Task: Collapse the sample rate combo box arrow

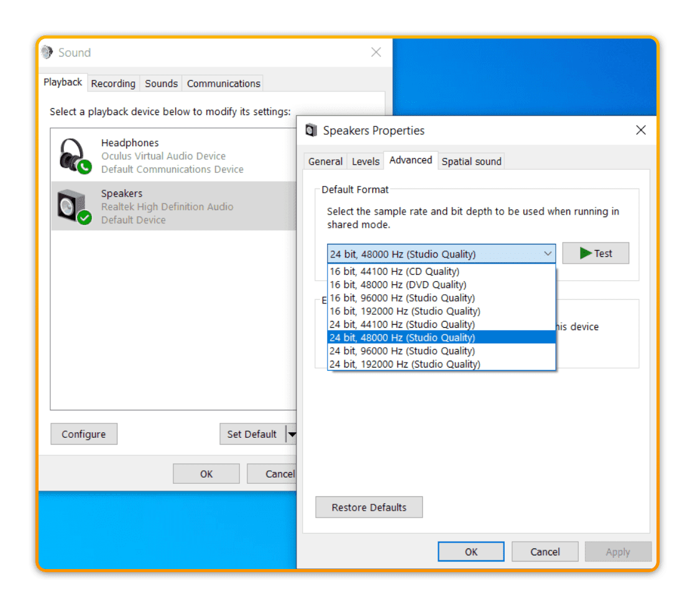Action: coord(547,254)
